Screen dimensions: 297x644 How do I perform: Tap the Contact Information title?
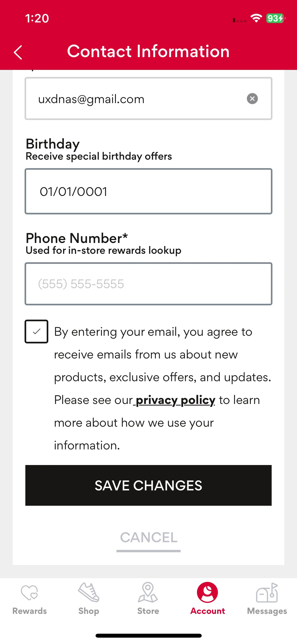148,51
